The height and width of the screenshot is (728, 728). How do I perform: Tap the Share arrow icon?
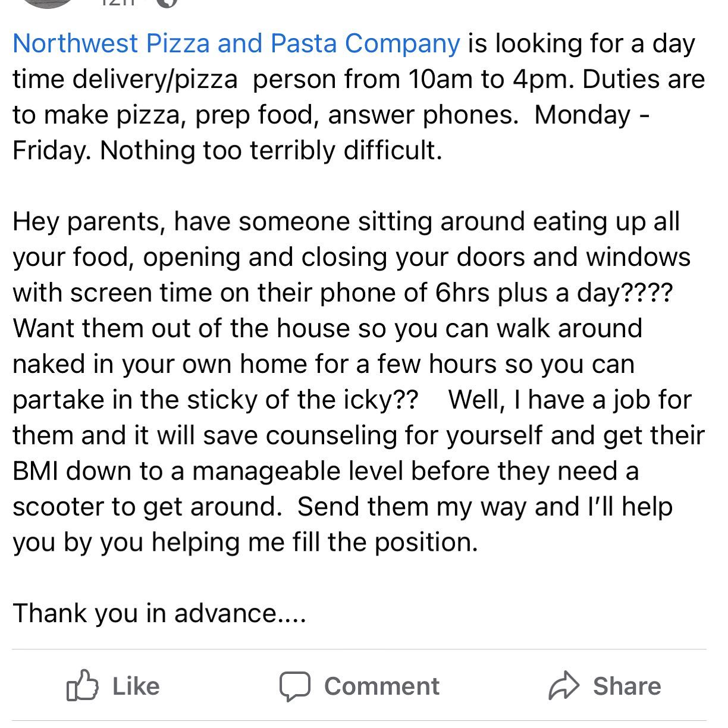tap(563, 686)
